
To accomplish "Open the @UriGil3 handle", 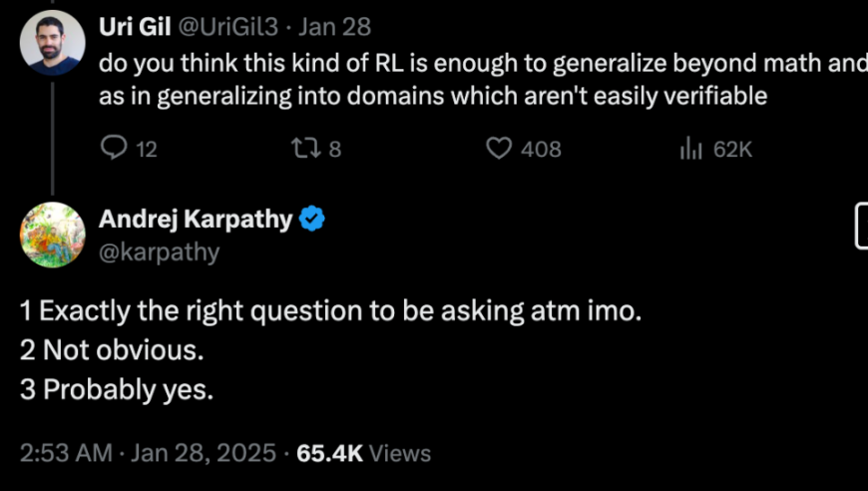I will 227,27.
